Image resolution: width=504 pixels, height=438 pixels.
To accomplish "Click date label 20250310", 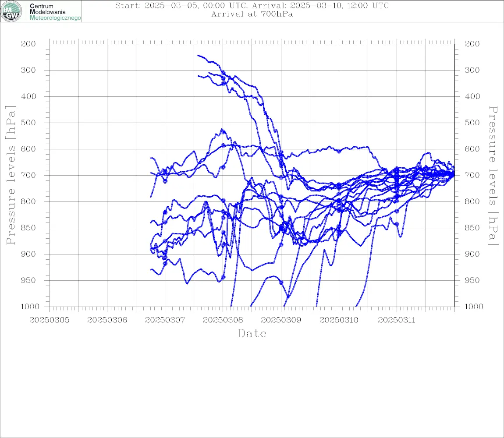I will (x=339, y=320).
